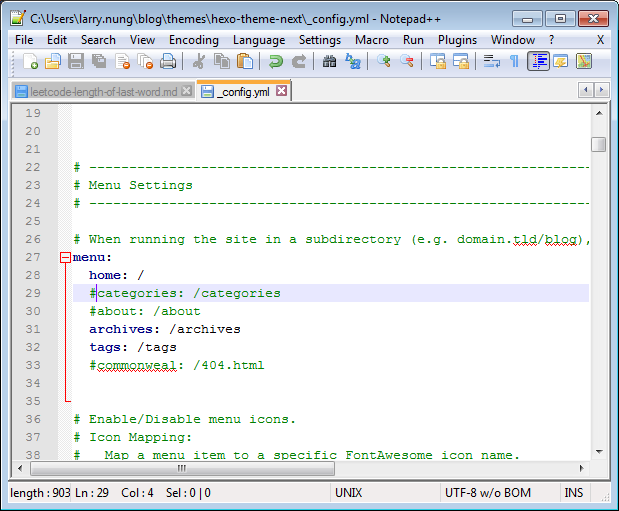Click the horizontal scrollbar thumb
The image size is (619, 511).
(x=182, y=468)
